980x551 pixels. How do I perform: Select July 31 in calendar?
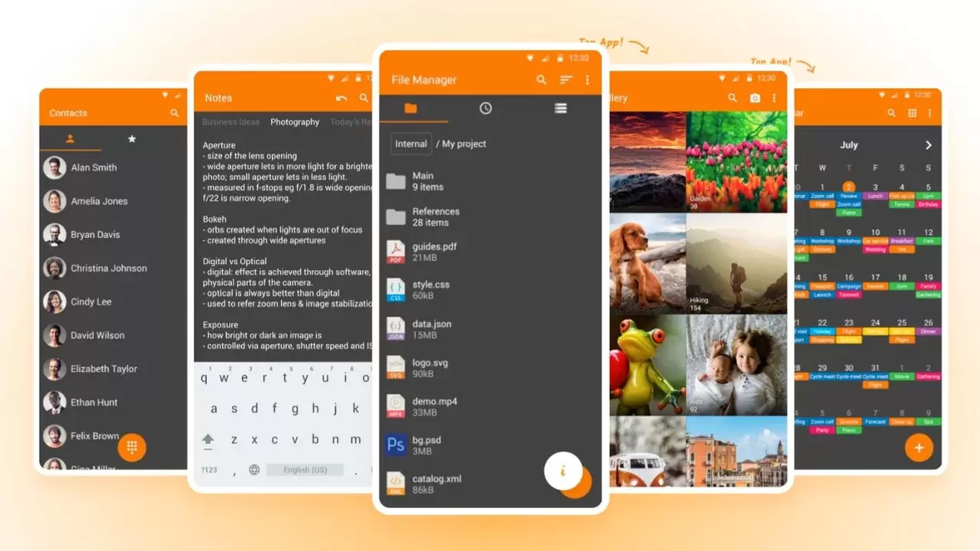click(875, 368)
